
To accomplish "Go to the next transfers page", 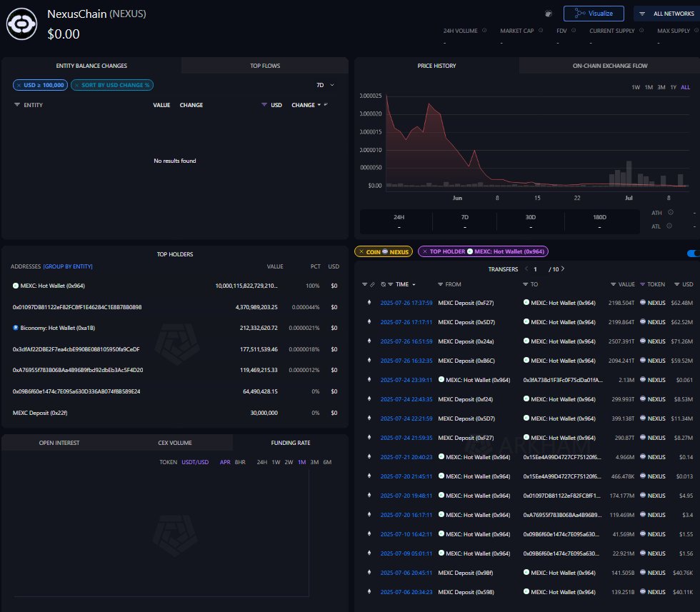I will 563,269.
